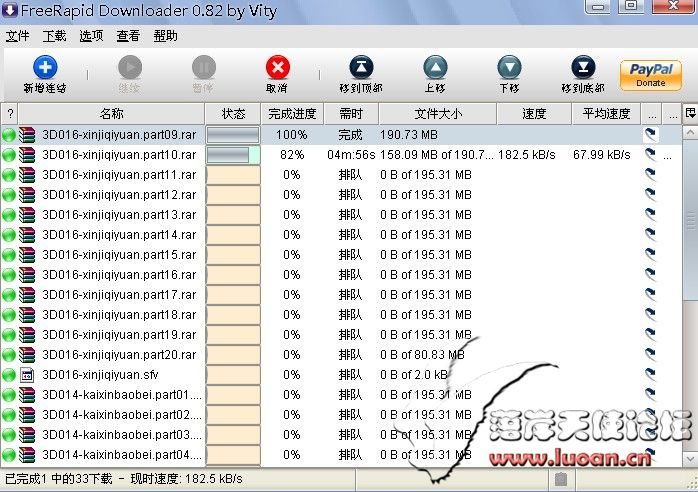Click scroll down arrow of the download list

(690, 459)
